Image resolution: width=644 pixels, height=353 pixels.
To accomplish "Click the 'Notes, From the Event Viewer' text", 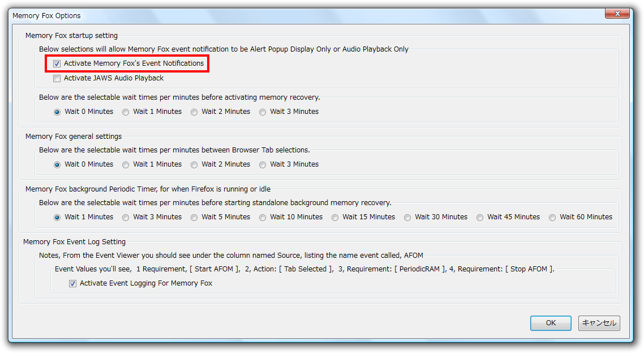I will pos(231,255).
